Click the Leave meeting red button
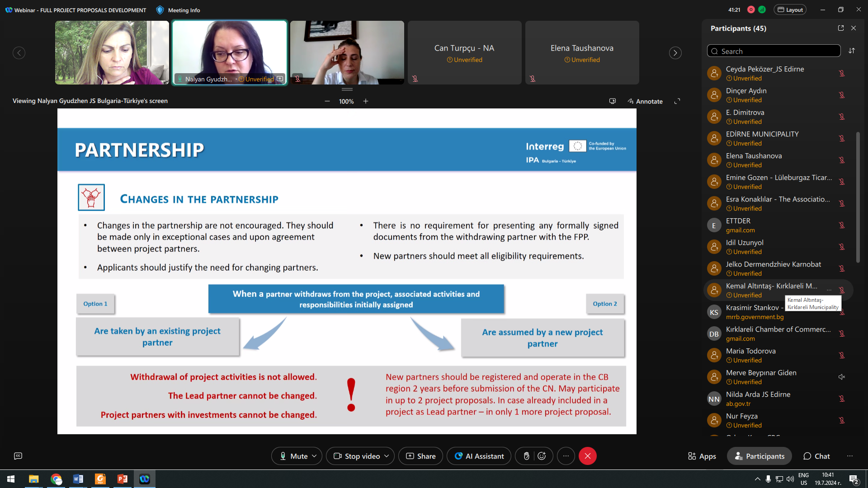The height and width of the screenshot is (488, 868). (x=587, y=456)
